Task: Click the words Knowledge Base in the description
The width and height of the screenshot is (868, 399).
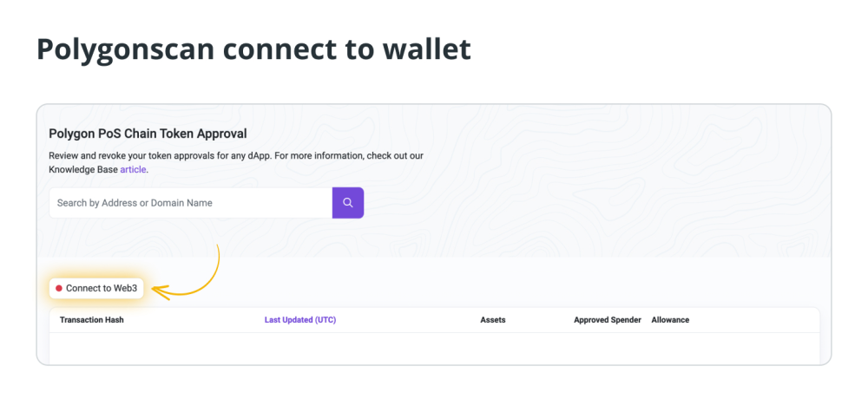Action: coord(83,170)
